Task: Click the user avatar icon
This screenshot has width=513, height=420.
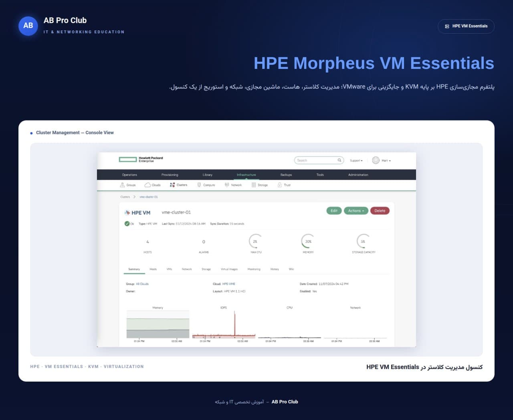Action: [x=376, y=160]
